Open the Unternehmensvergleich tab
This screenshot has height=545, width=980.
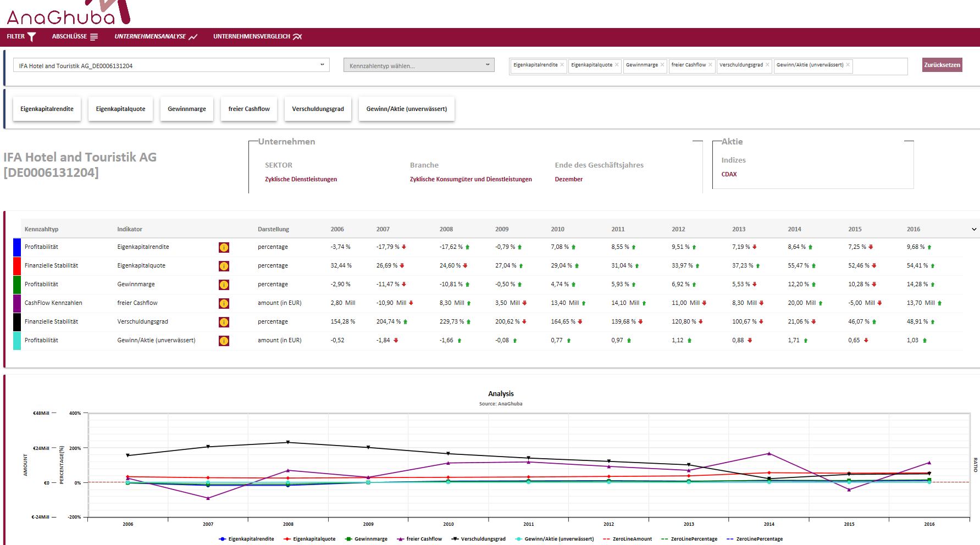pos(257,37)
